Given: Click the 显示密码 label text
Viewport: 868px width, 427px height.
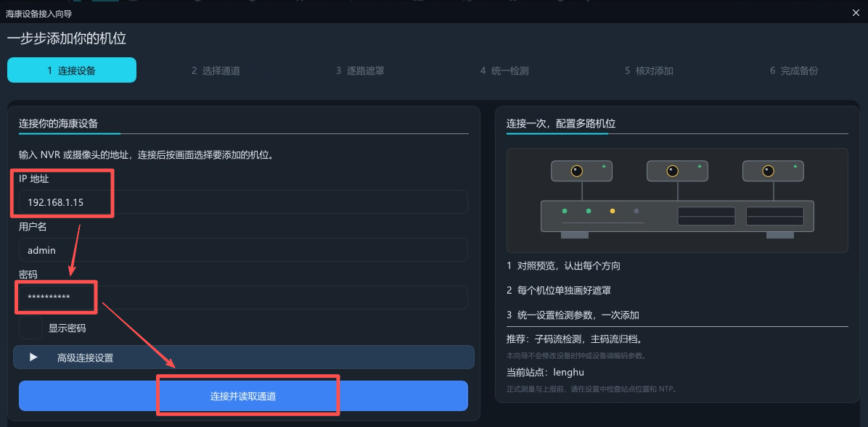Looking at the screenshot, I should coord(67,328).
